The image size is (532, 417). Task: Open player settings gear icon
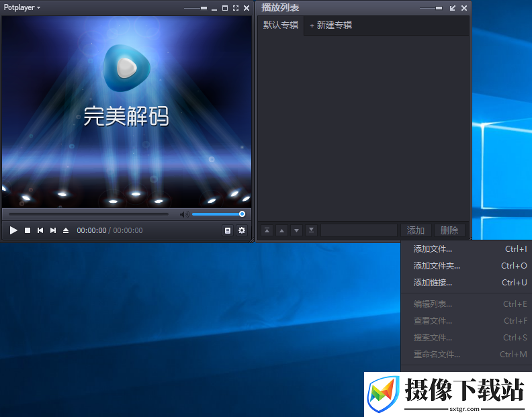click(242, 230)
